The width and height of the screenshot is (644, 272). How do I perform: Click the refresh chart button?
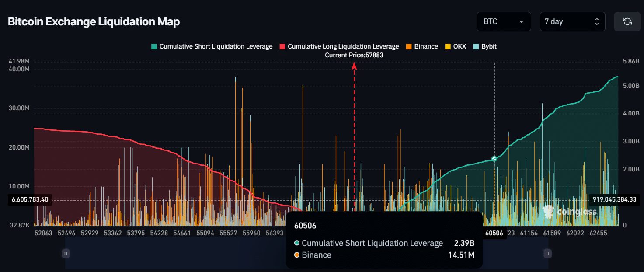[x=627, y=21]
